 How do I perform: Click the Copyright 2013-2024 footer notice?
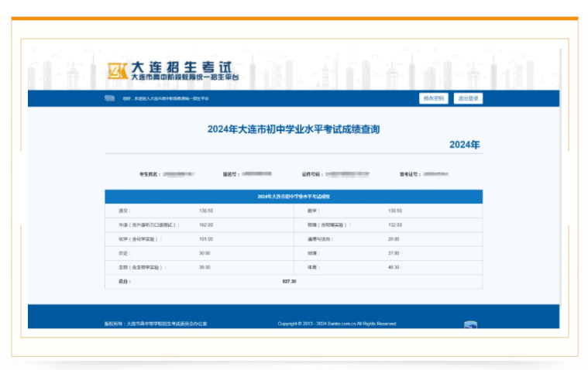tap(336, 323)
